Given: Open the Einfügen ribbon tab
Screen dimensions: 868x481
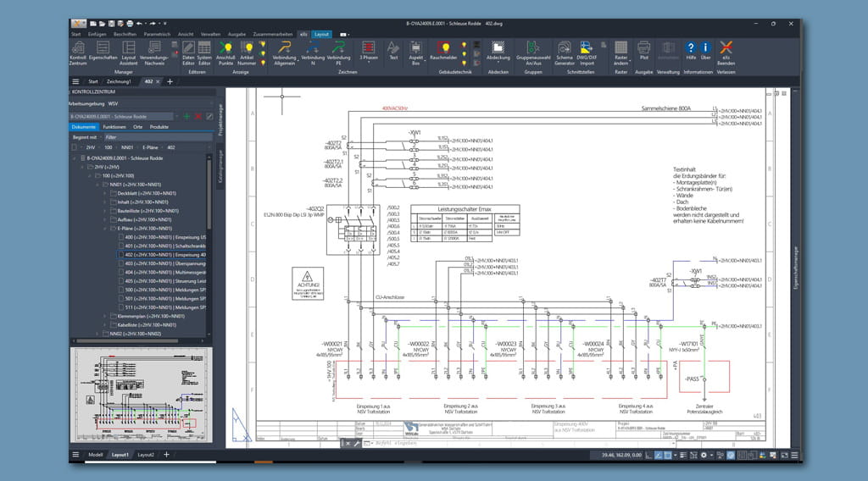Looking at the screenshot, I should [97, 34].
